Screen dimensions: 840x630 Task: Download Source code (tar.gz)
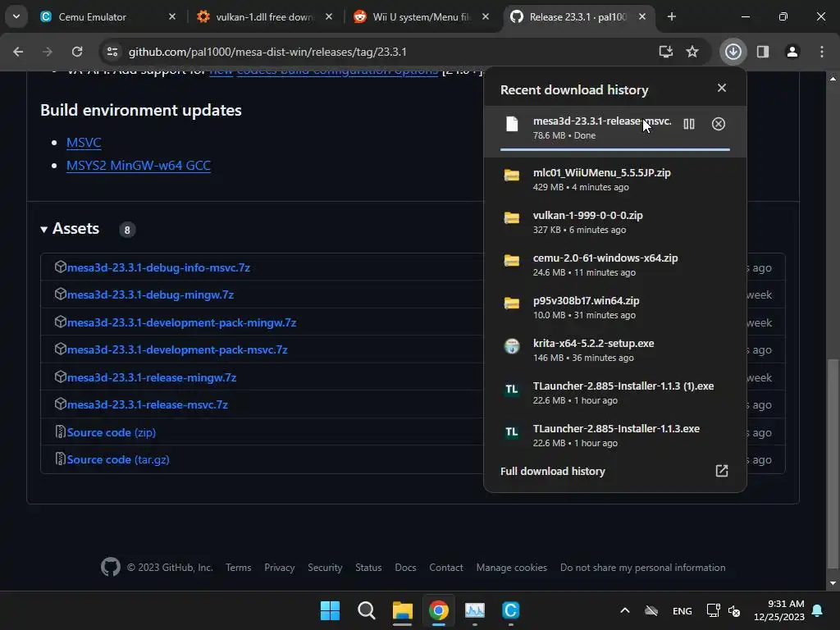click(118, 459)
